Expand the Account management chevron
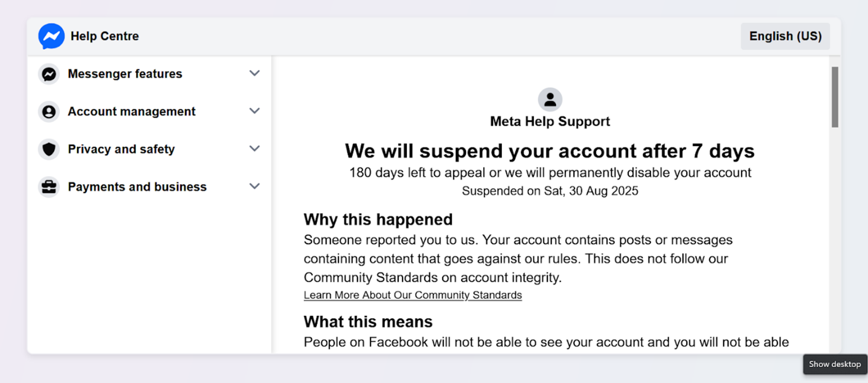The image size is (868, 383). (254, 111)
